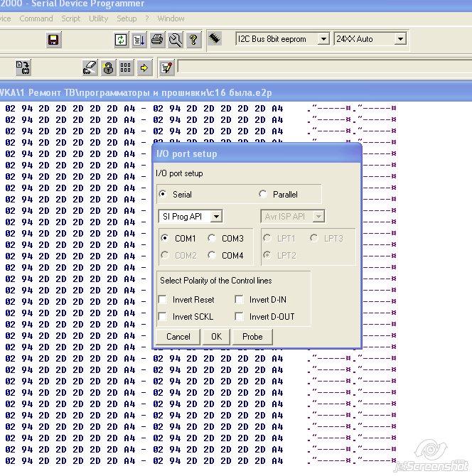Open the Command menu

(x=36, y=18)
